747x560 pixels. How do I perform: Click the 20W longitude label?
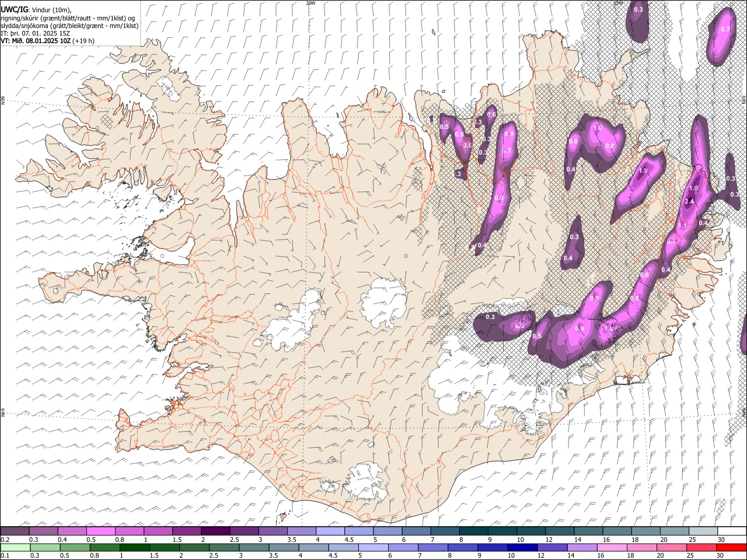[310, 3]
